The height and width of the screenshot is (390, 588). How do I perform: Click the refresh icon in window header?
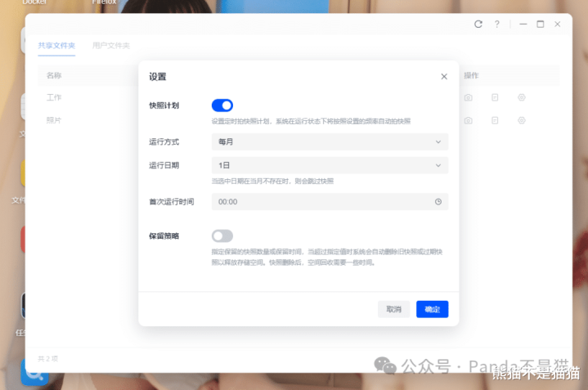coord(478,25)
